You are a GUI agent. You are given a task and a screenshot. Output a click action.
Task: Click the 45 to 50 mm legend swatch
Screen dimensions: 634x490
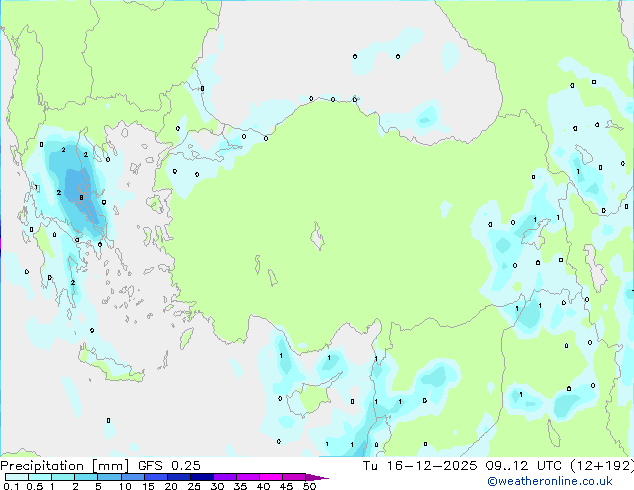[x=294, y=477]
